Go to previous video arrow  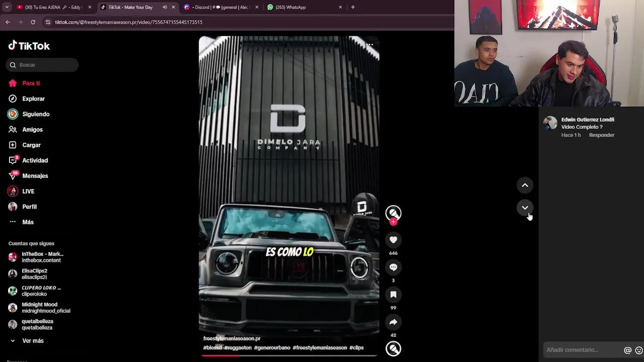pyautogui.click(x=525, y=186)
